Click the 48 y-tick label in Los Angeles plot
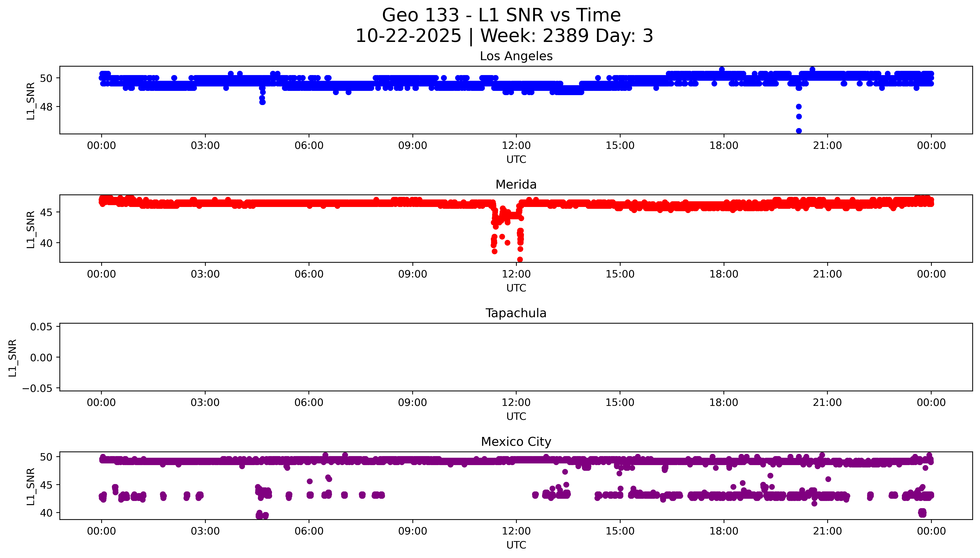This screenshot has height=558, width=980. [x=46, y=107]
